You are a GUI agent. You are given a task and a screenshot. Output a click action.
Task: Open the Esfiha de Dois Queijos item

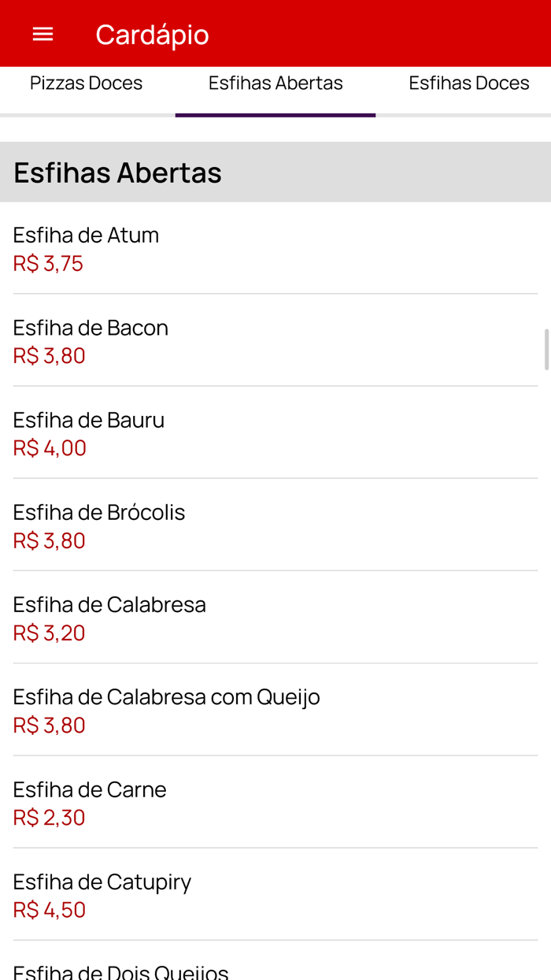coord(119,971)
